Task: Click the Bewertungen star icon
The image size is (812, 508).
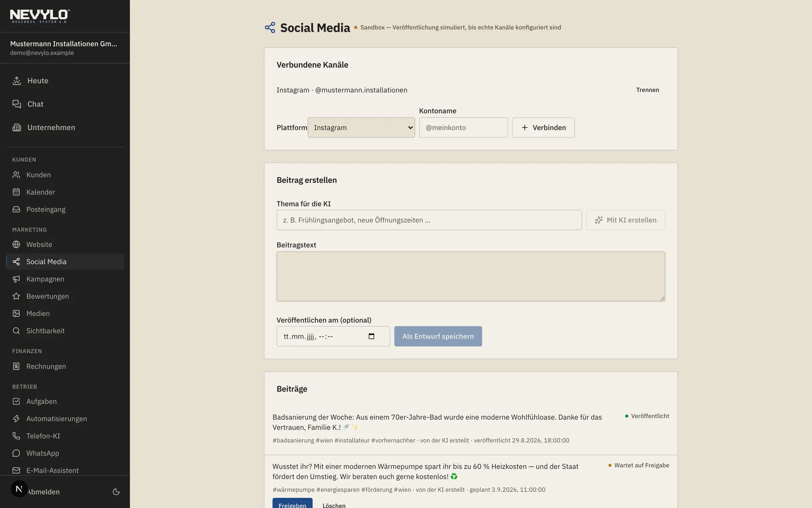Action: (16, 296)
